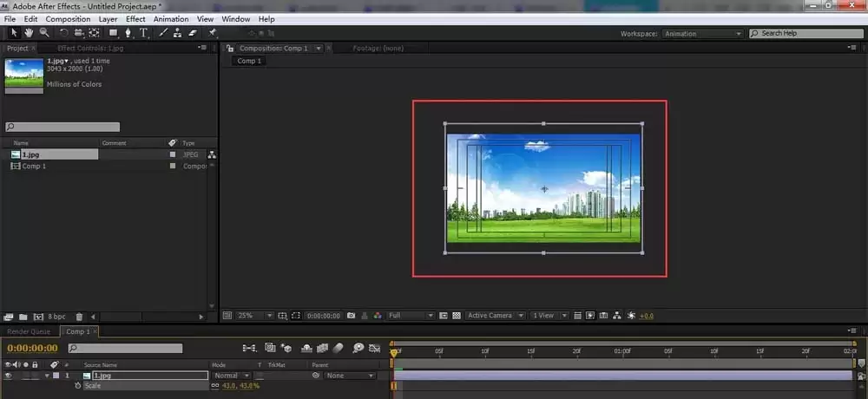The image size is (868, 399).
Task: Take a snapshot with camera icon
Action: [x=351, y=316]
